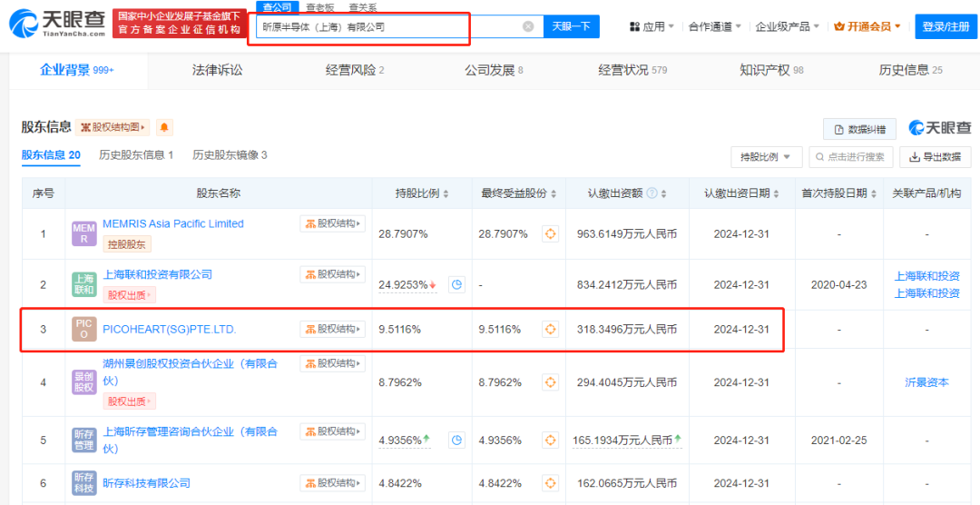The width and height of the screenshot is (980, 505).
Task: Click the 控股股东 tag under MEMRIS
Action: pyautogui.click(x=127, y=244)
